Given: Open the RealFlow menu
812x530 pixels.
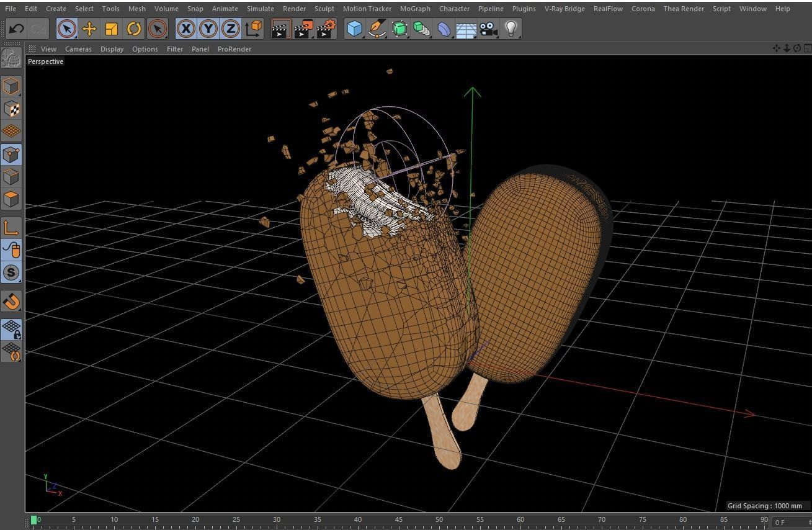Looking at the screenshot, I should 608,9.
